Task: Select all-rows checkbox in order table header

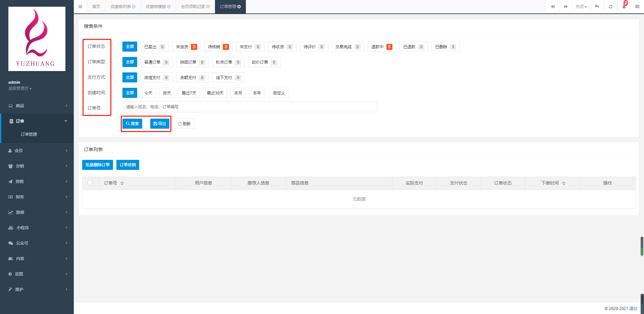Action: [x=90, y=183]
